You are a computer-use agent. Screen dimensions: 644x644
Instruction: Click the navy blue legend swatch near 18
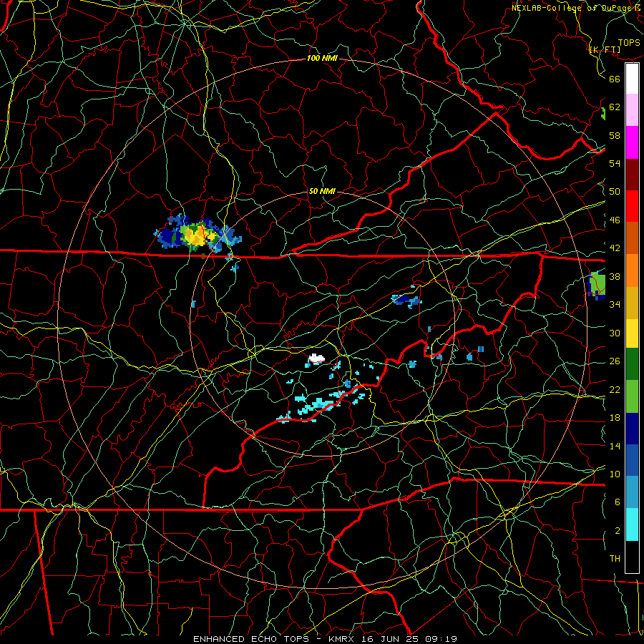pos(632,429)
